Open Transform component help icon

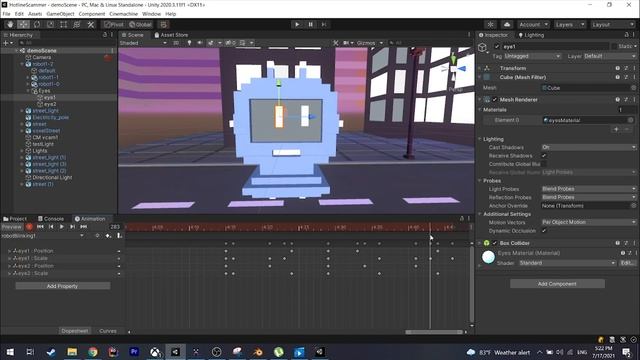618,68
